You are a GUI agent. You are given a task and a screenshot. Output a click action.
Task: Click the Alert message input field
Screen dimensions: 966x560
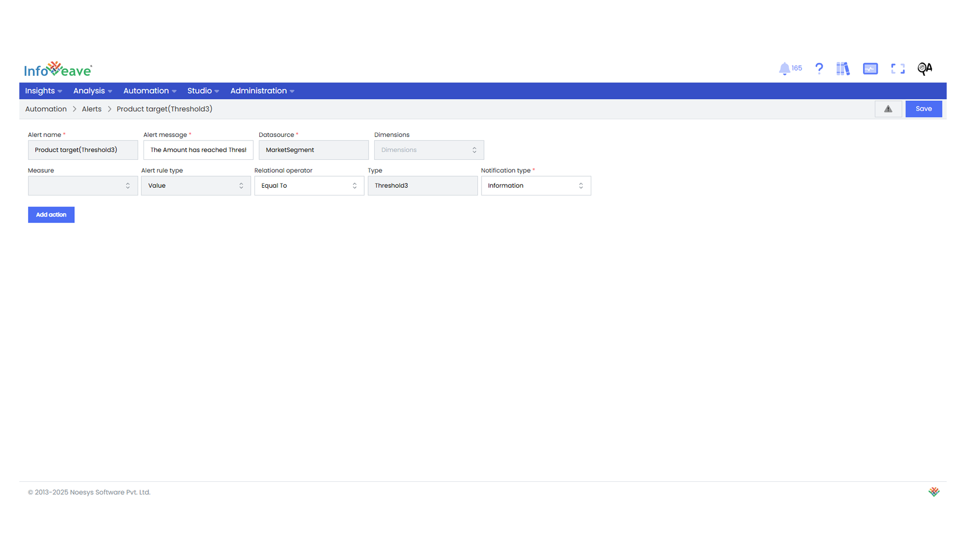(198, 150)
